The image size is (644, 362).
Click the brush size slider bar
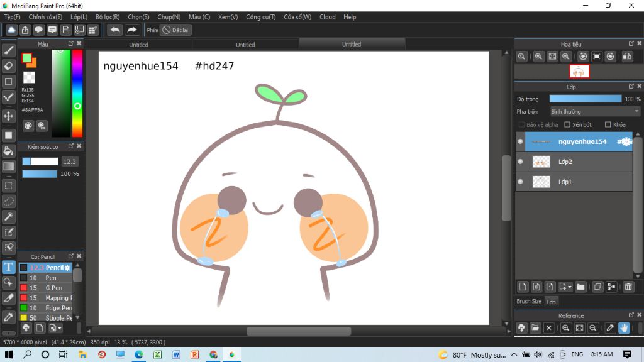click(40, 162)
